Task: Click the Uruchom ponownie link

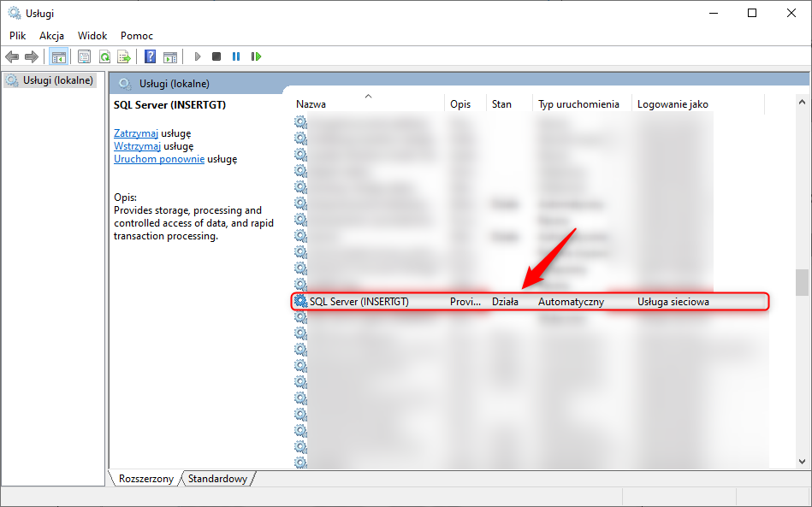Action: coord(159,159)
